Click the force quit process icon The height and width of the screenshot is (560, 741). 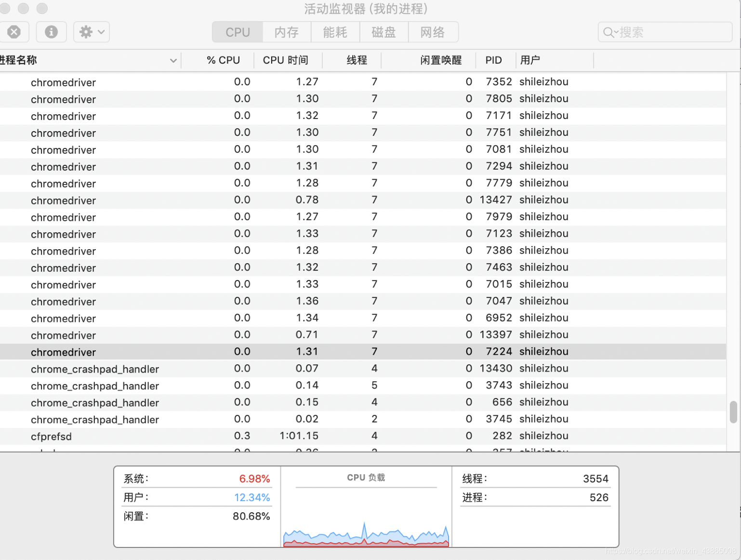point(14,32)
